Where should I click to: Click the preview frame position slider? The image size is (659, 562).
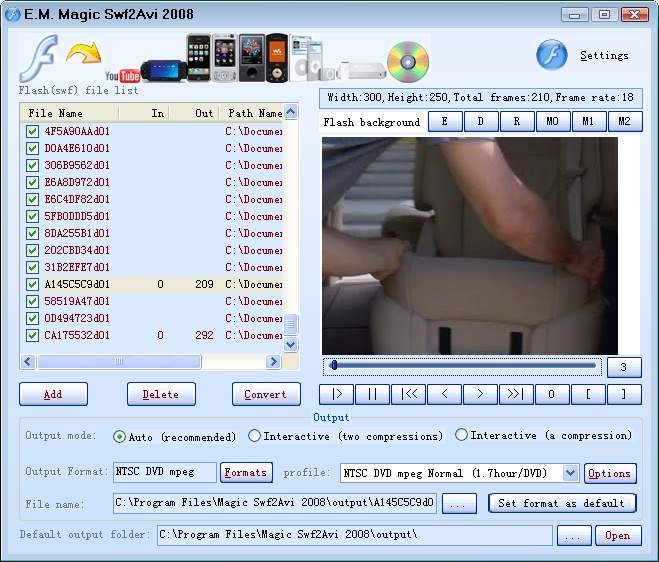462,366
